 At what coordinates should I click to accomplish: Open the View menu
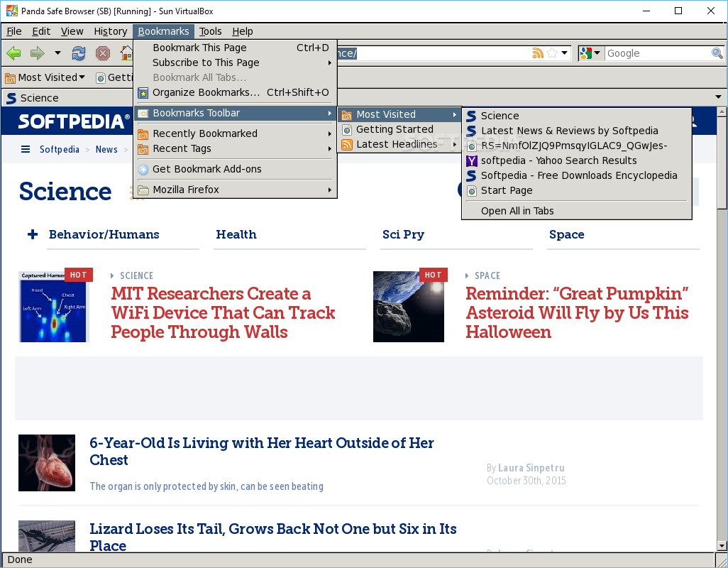[72, 31]
